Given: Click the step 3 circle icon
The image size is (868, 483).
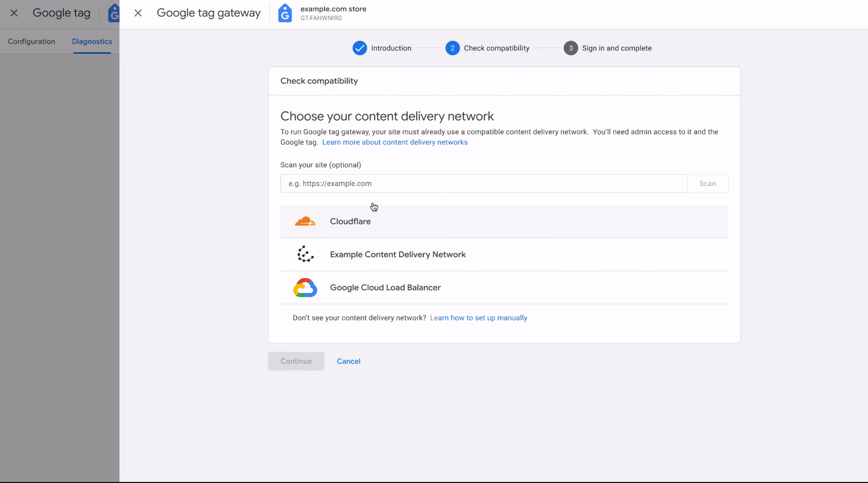Looking at the screenshot, I should (x=571, y=48).
